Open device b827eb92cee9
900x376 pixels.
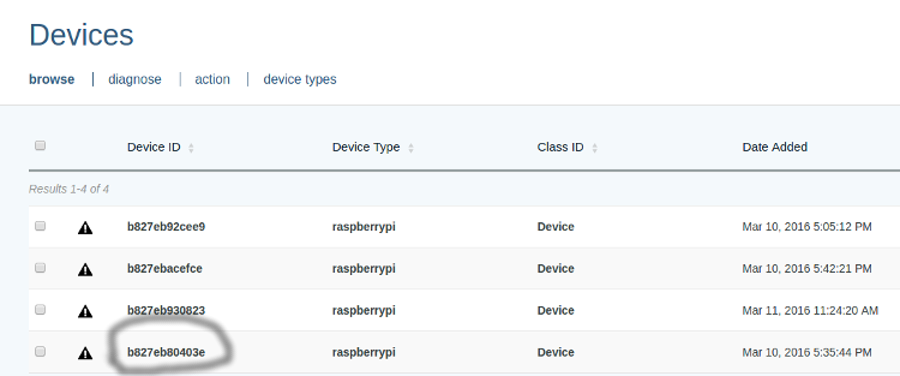click(x=166, y=227)
